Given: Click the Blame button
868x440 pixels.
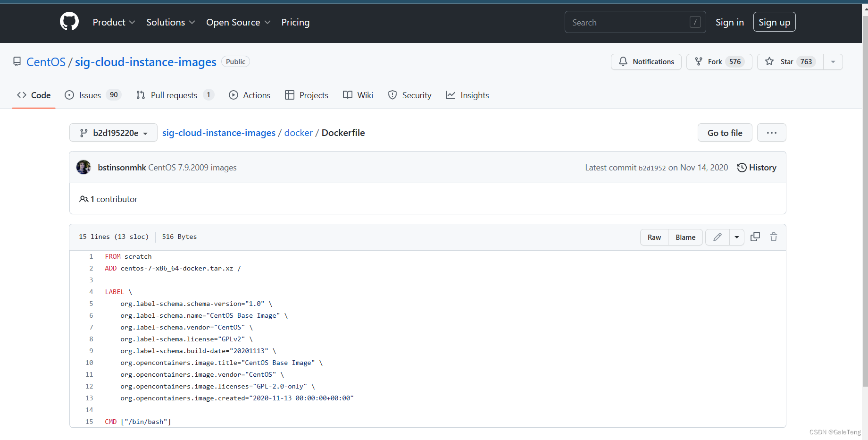Looking at the screenshot, I should 685,237.
